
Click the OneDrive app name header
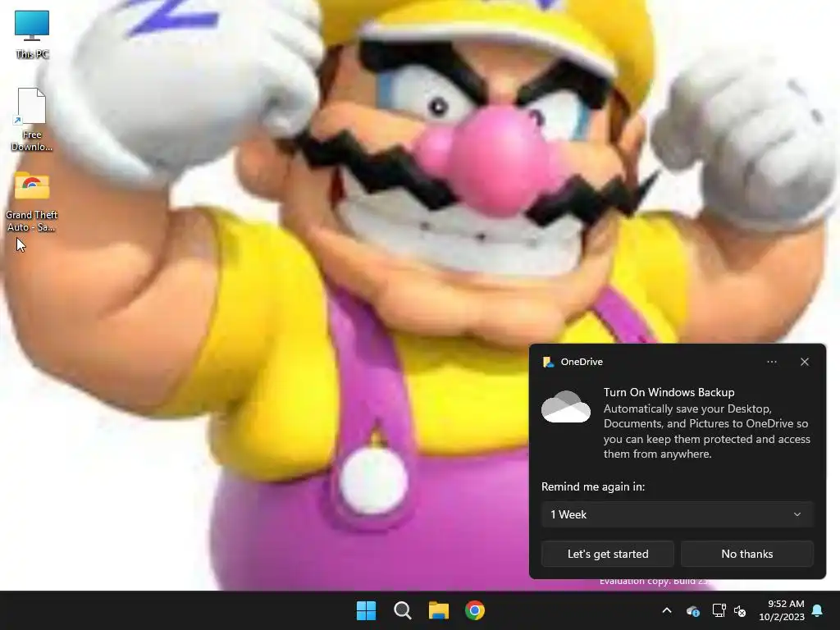click(x=582, y=362)
